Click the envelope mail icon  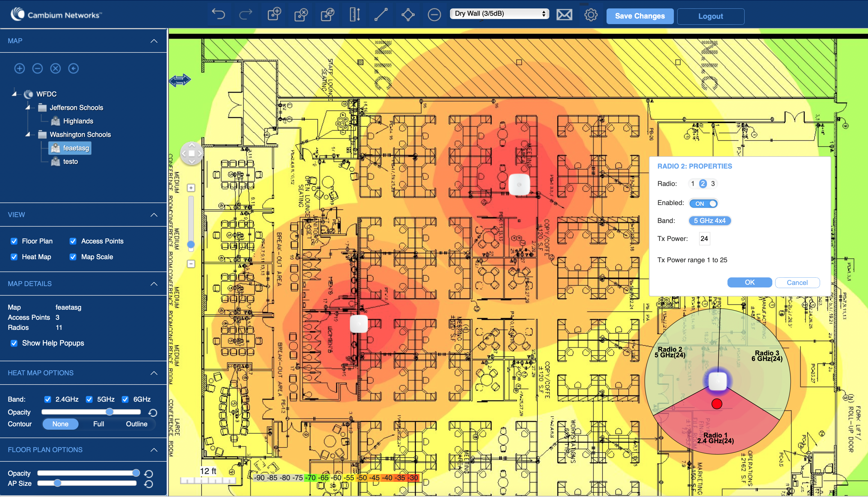(x=564, y=15)
